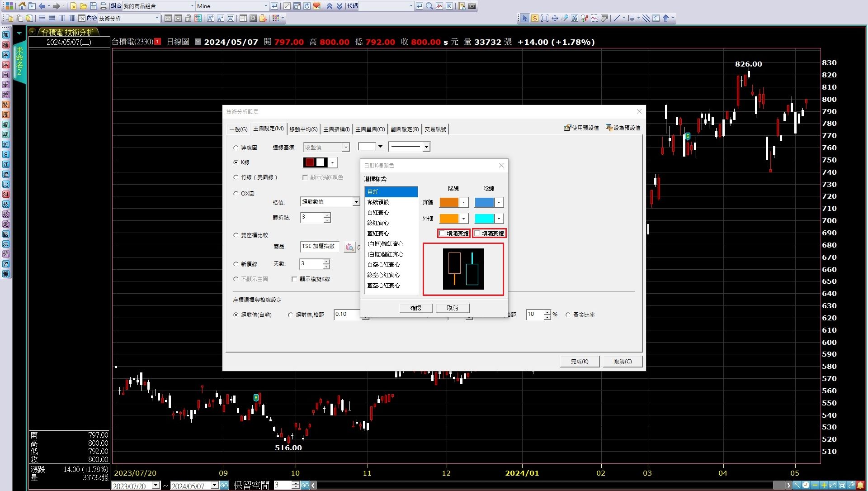Click the red alarm bell icon
The height and width of the screenshot is (491, 868).
(x=860, y=485)
